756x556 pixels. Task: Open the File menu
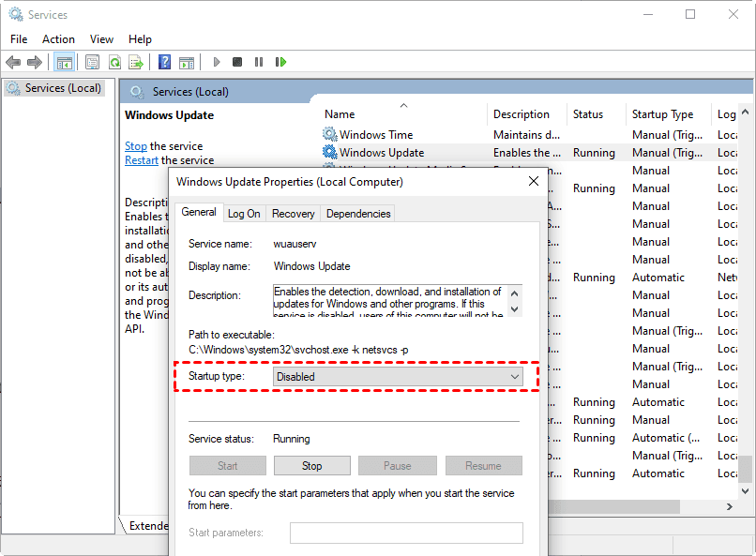19,39
